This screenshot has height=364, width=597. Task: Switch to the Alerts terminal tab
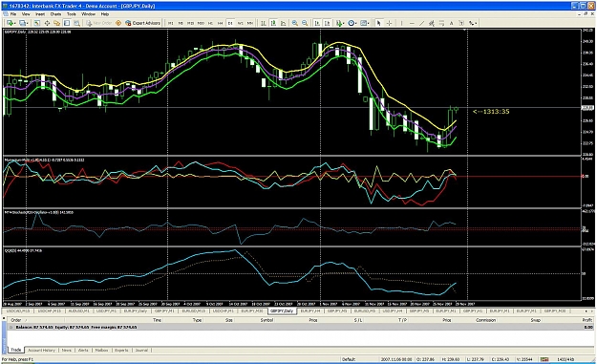pos(83,350)
